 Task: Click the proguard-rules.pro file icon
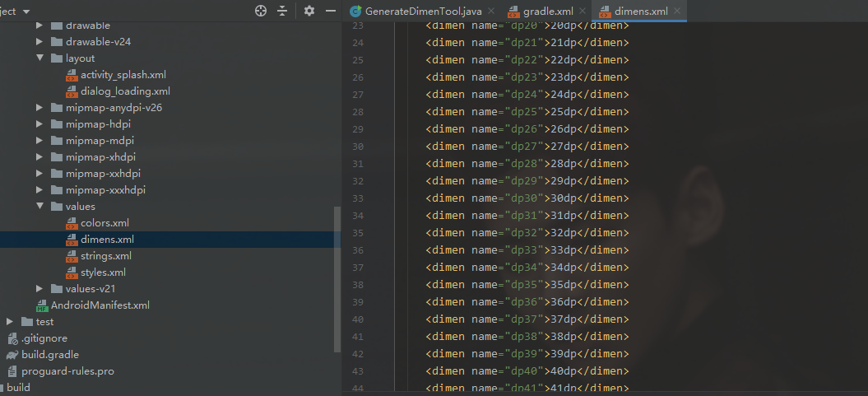(12, 371)
